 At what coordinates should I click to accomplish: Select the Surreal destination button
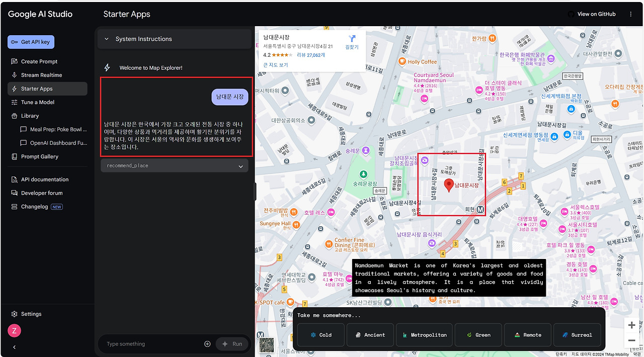coord(577,335)
